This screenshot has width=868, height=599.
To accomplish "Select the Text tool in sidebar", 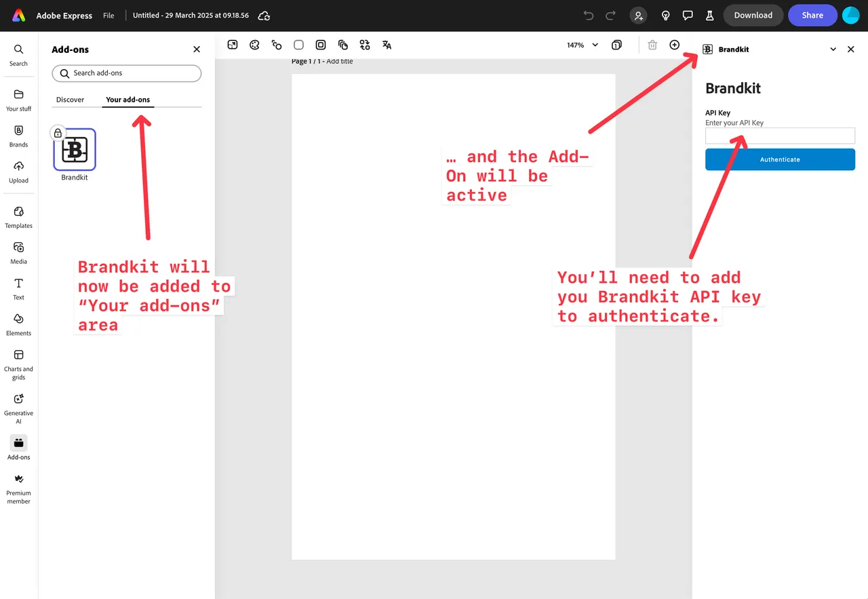I will click(x=18, y=288).
